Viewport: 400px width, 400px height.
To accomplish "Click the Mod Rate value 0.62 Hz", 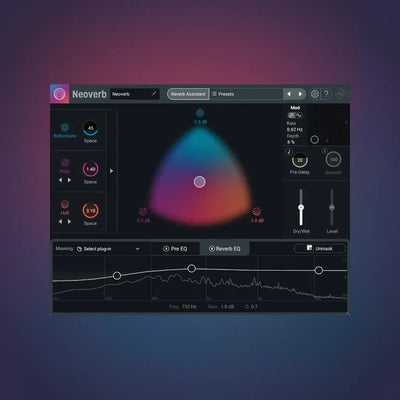I will click(295, 129).
